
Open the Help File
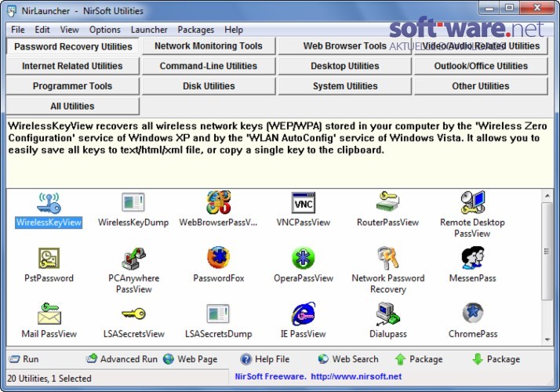click(x=264, y=359)
